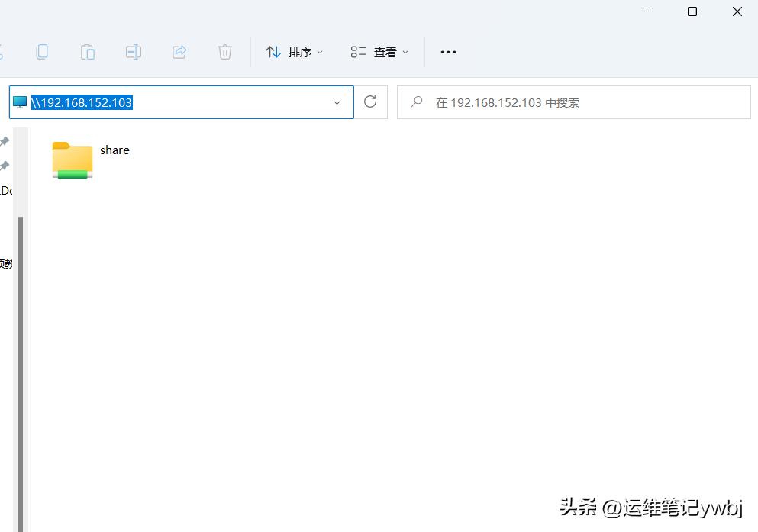This screenshot has width=758, height=532.
Task: Click the Copy icon on the toolbar
Action: pyautogui.click(x=42, y=52)
